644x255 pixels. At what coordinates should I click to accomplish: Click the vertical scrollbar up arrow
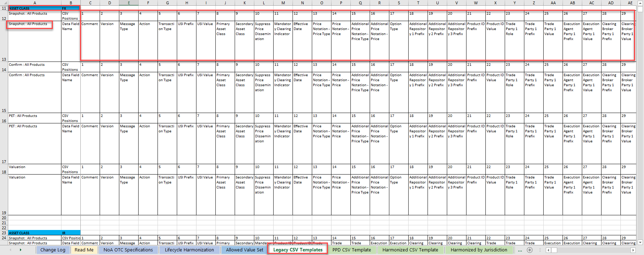(x=640, y=3)
